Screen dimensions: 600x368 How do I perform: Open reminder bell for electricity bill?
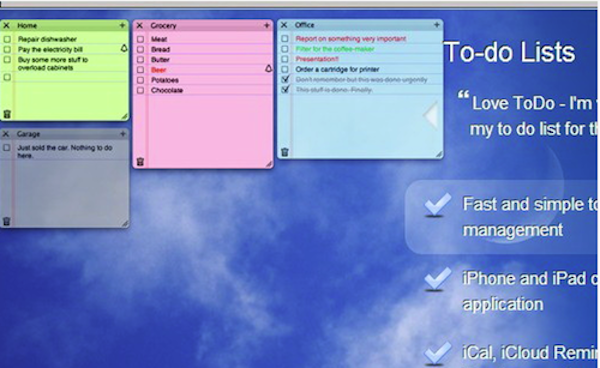click(x=124, y=48)
